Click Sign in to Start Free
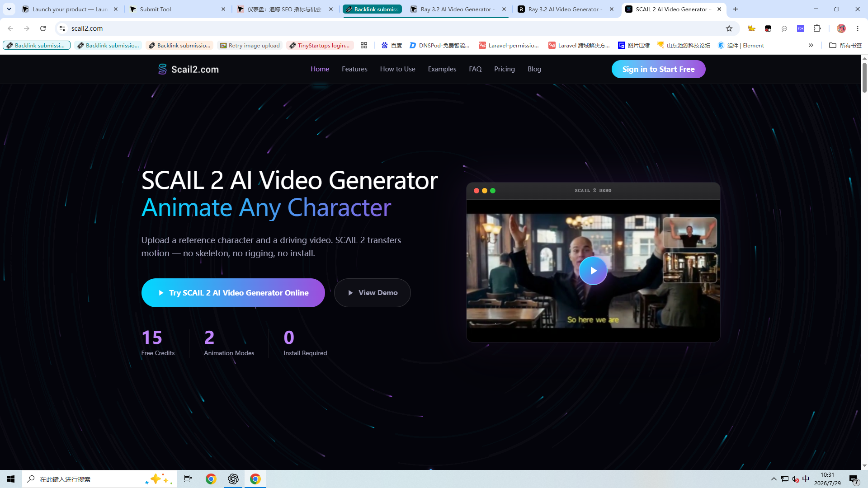Screen dimensions: 868x488 659,69
